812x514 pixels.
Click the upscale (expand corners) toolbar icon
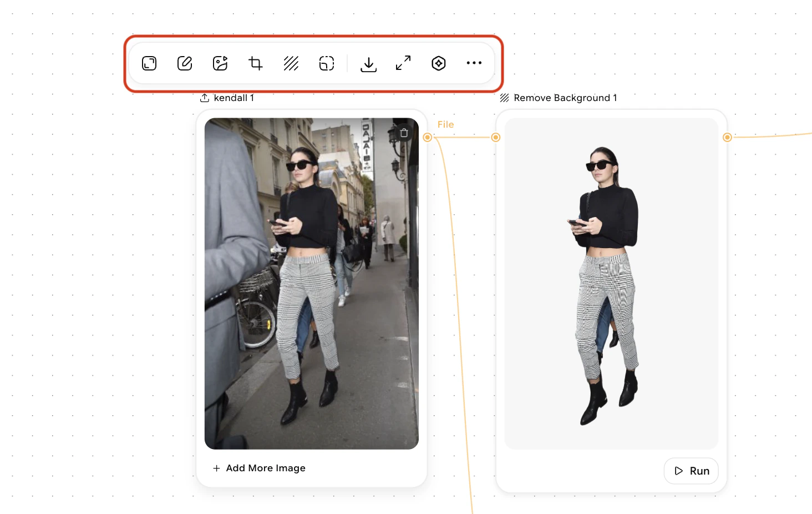click(149, 63)
